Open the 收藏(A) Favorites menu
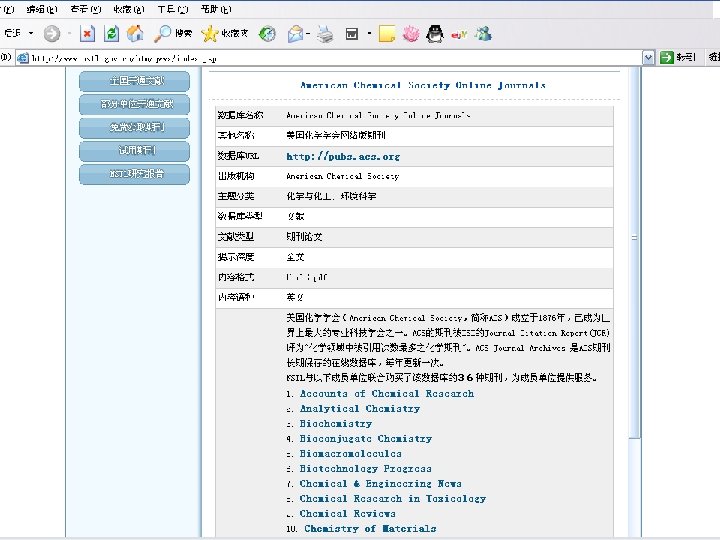The height and width of the screenshot is (540, 720). [129, 9]
